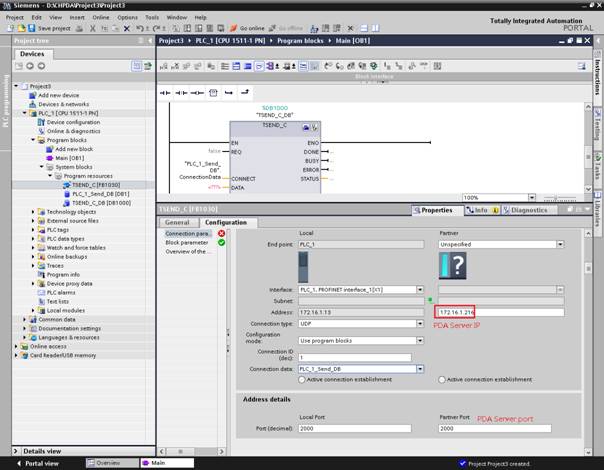Expand the Technology objects tree node

coord(33,212)
